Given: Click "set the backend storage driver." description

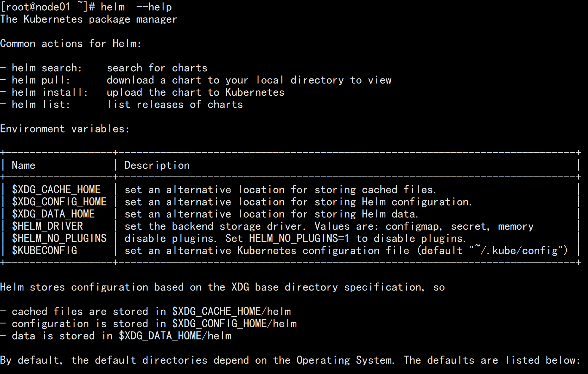Looking at the screenshot, I should (215, 226).
